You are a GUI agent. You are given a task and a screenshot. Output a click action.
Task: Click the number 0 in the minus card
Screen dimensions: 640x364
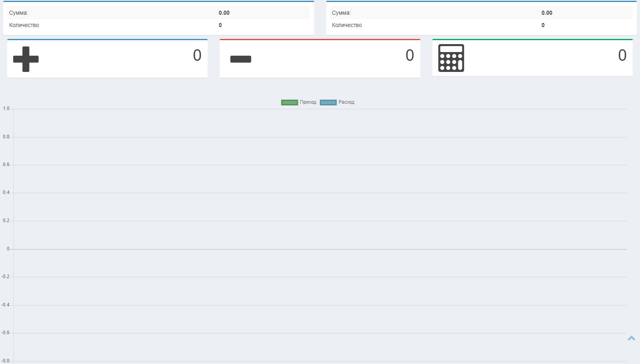(x=410, y=55)
